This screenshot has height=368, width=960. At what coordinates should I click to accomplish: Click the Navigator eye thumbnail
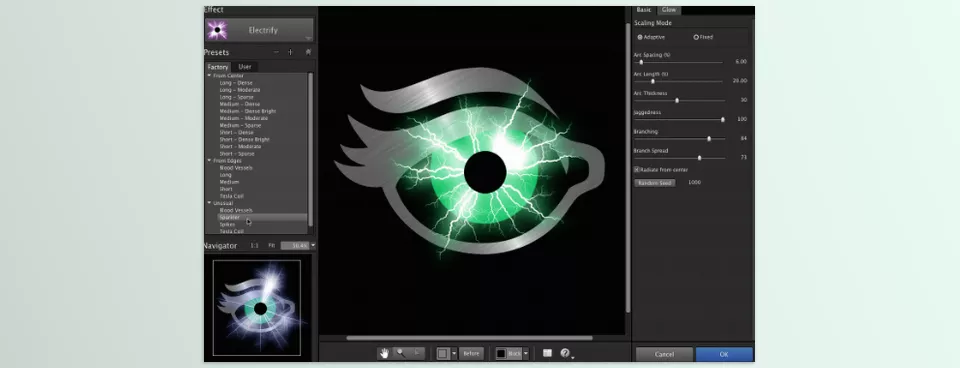pyautogui.click(x=257, y=307)
